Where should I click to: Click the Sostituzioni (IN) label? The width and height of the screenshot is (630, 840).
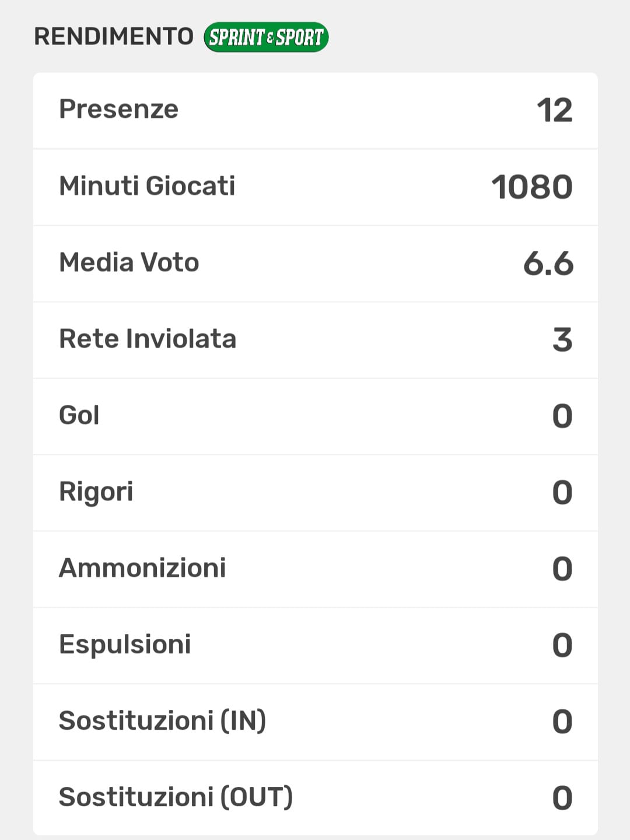(x=162, y=721)
